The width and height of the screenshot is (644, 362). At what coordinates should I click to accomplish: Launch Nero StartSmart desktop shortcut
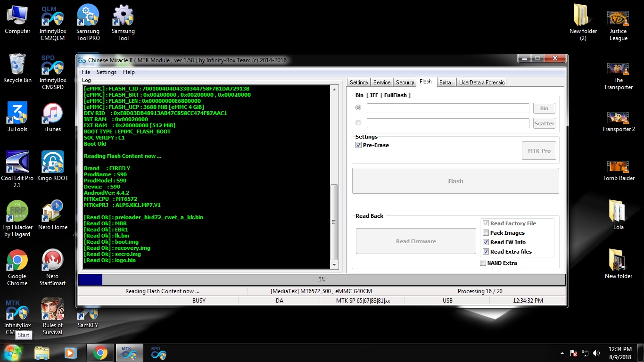point(52,268)
